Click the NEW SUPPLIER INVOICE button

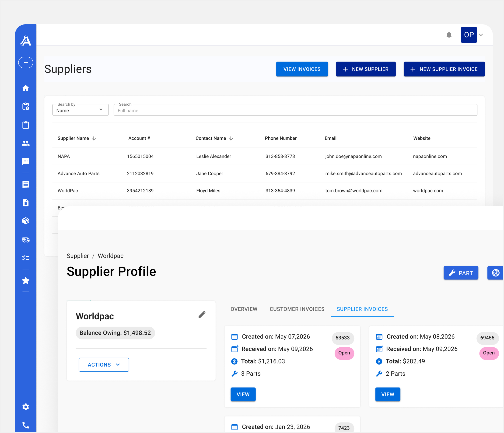[444, 69]
